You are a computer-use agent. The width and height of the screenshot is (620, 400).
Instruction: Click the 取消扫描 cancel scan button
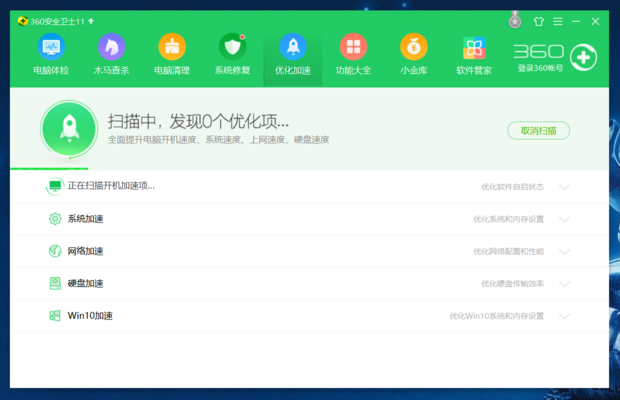[539, 131]
